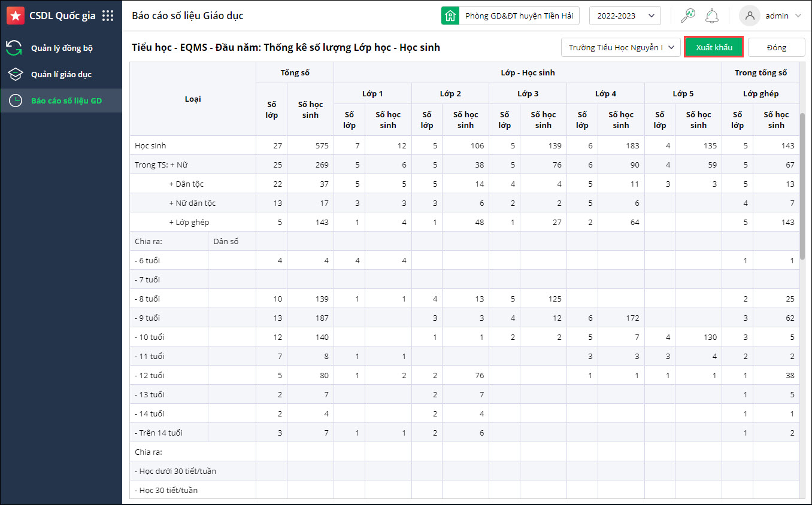Open Quản lý đồng bộ in sidebar
This screenshot has width=812, height=505.
click(62, 48)
